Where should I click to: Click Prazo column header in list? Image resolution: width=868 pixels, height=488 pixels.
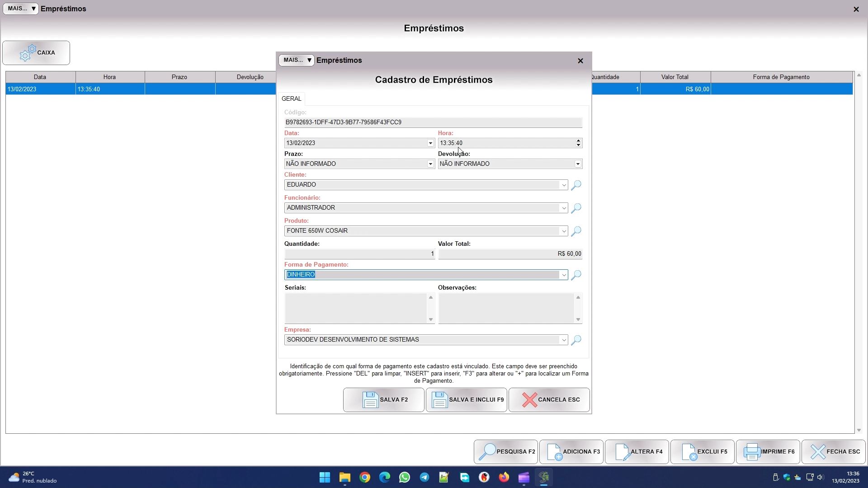tap(179, 77)
